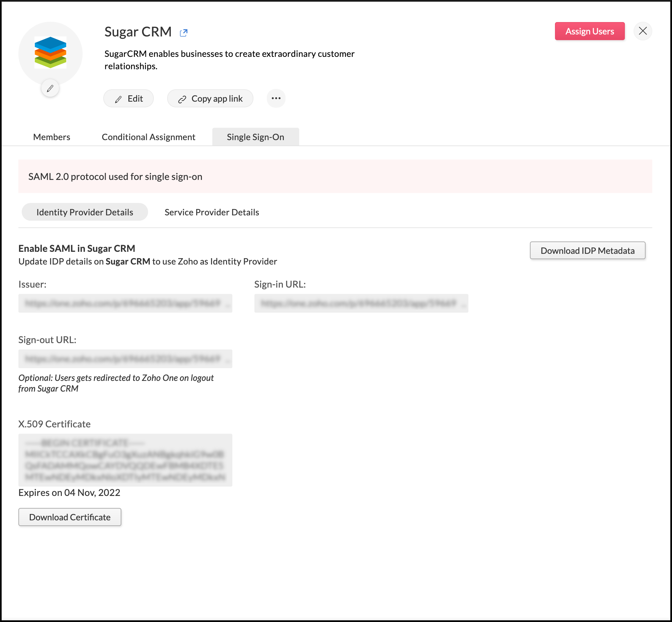Click the Download Certificate button
This screenshot has height=622, width=672.
click(x=70, y=517)
